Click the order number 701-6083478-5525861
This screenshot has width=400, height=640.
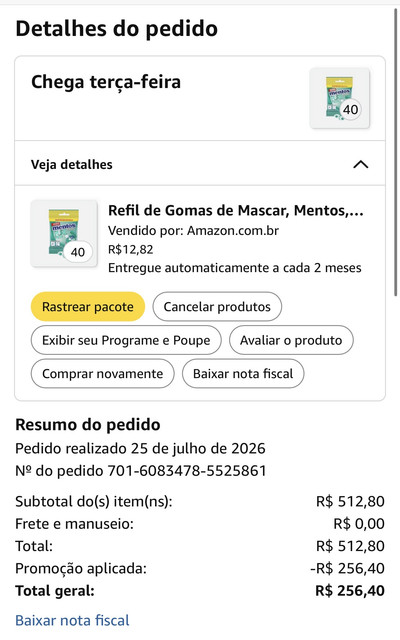(187, 471)
